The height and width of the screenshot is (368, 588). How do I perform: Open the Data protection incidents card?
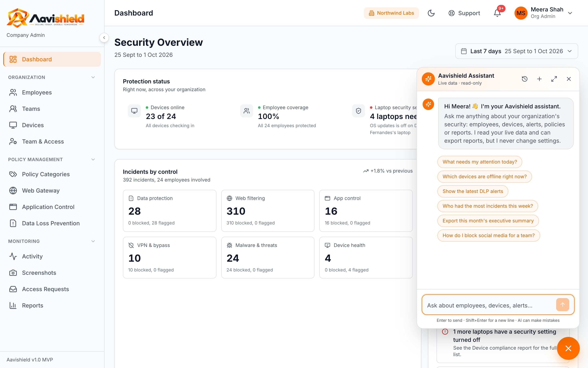[x=169, y=211]
